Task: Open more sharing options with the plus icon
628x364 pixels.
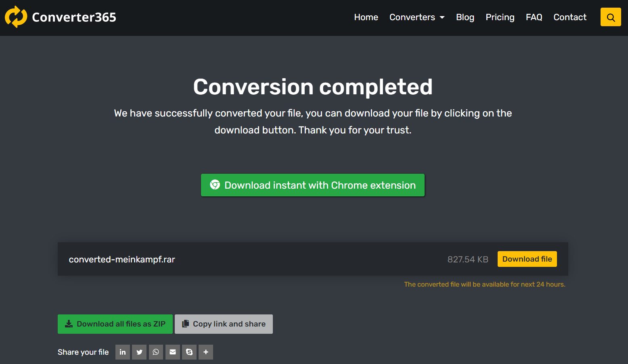Action: click(x=205, y=352)
